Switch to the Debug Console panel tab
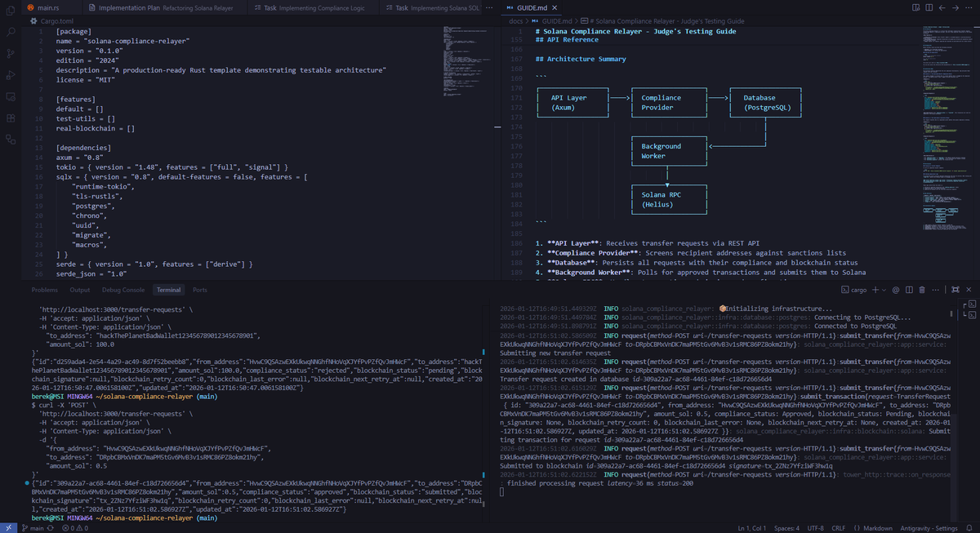980x533 pixels. [123, 290]
